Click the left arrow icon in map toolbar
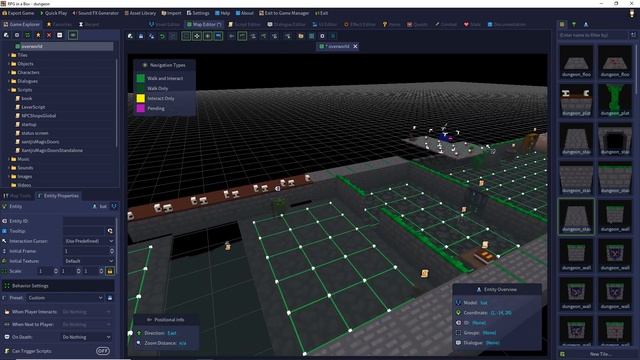This screenshot has width=640, height=360. coord(231,36)
